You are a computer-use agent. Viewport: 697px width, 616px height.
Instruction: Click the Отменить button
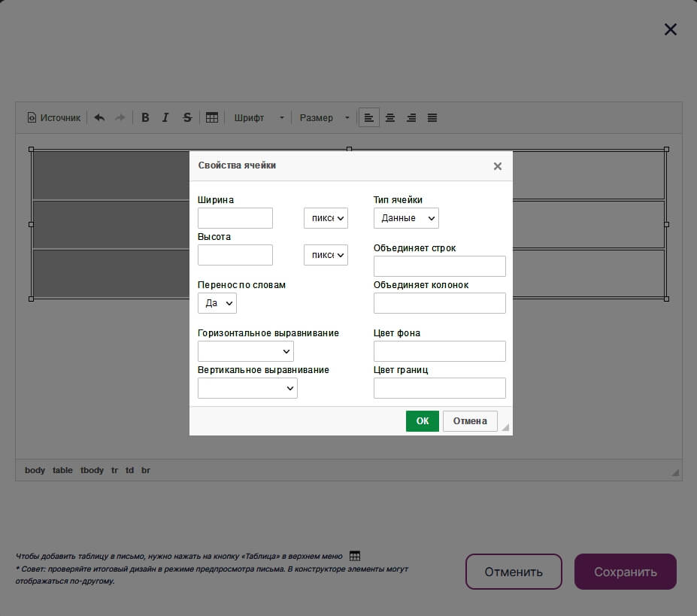514,572
